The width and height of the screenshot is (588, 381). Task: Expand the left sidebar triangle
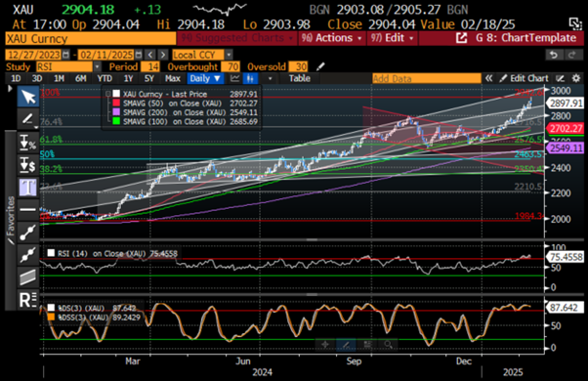pos(10,89)
